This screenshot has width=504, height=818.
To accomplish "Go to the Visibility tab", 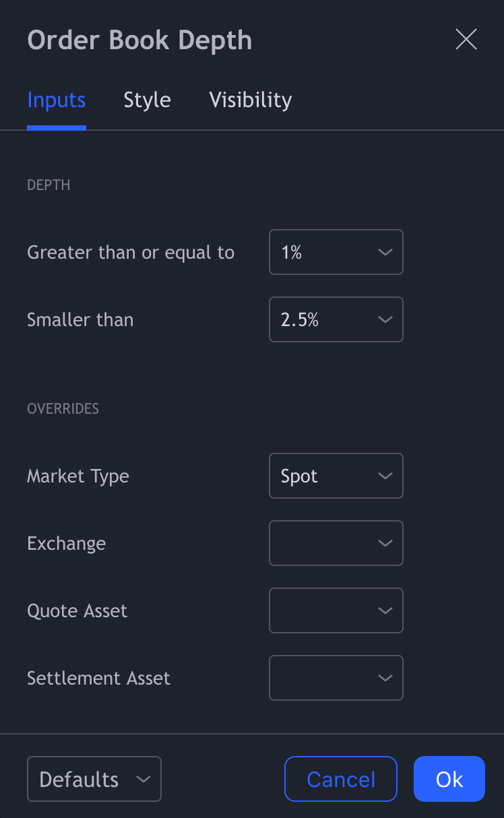I will tap(251, 100).
